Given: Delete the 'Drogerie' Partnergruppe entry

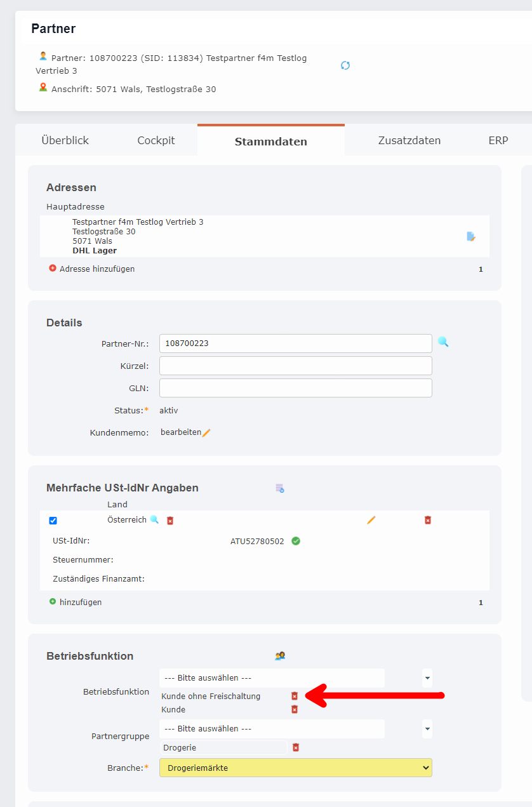Looking at the screenshot, I should tap(295, 747).
